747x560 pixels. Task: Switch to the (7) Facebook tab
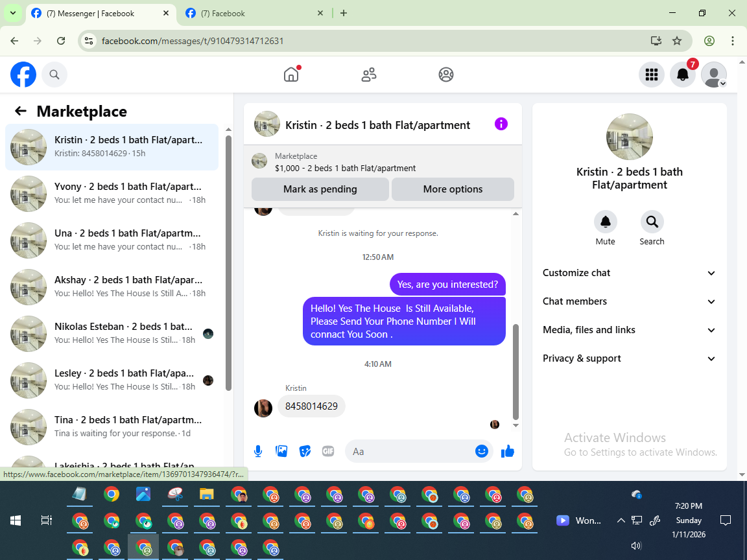255,14
